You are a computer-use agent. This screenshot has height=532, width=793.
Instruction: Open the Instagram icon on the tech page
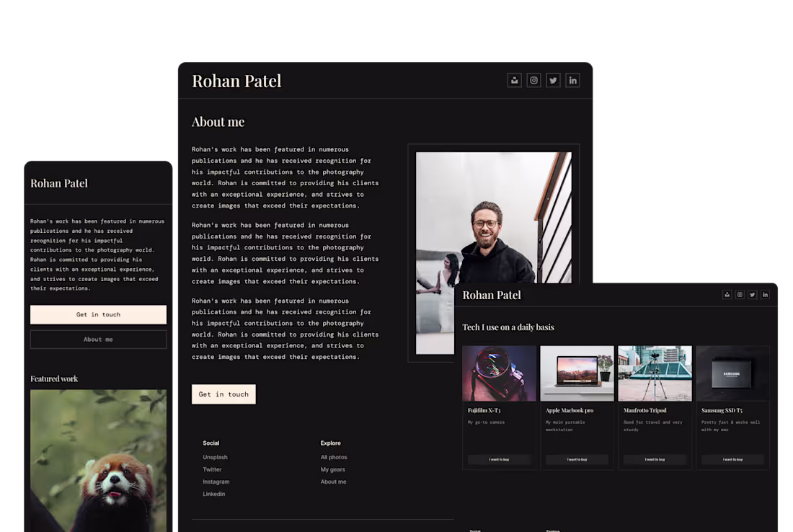pyautogui.click(x=739, y=294)
